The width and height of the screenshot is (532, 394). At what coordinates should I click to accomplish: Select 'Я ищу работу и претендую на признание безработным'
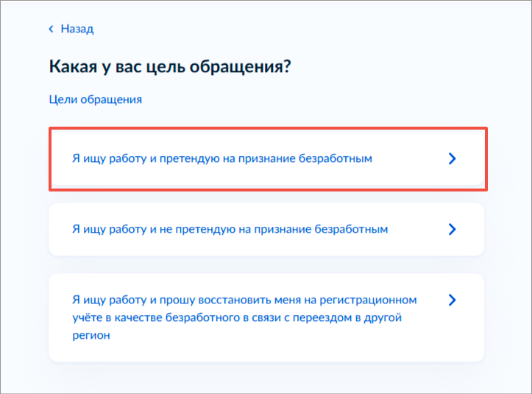tap(266, 158)
